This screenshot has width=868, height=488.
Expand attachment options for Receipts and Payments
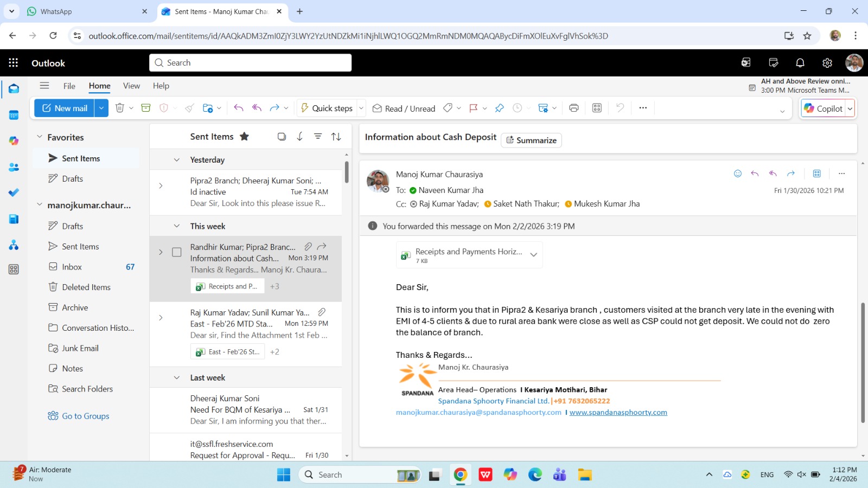[533, 255]
